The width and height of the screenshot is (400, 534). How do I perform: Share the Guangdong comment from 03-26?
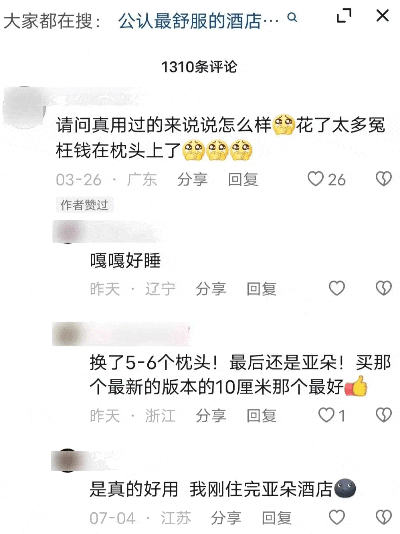[x=192, y=179]
